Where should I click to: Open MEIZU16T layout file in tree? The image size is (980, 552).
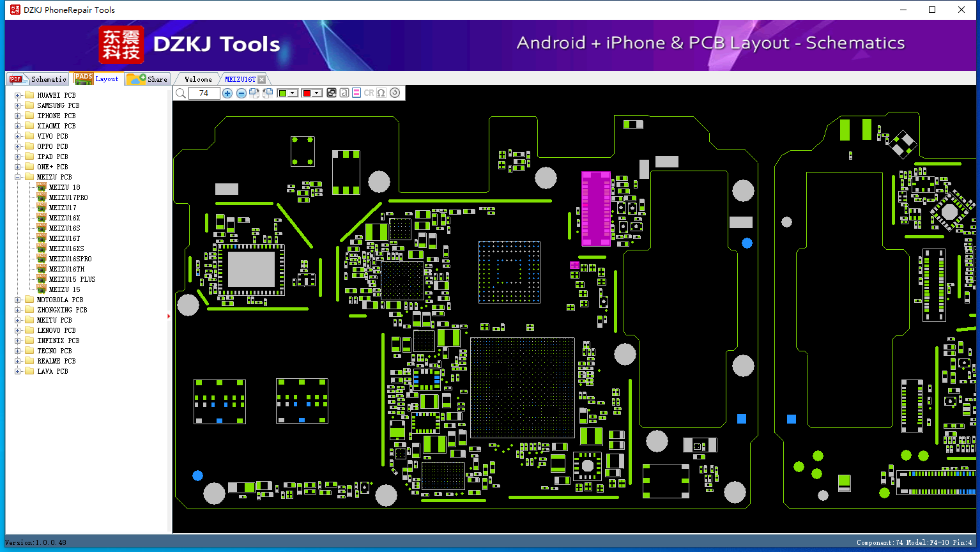click(x=65, y=238)
